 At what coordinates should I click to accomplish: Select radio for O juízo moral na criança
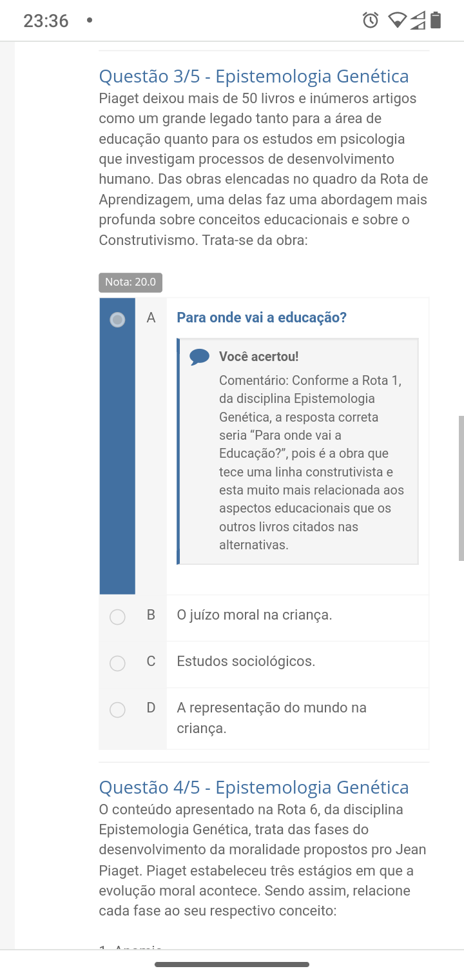click(x=117, y=617)
